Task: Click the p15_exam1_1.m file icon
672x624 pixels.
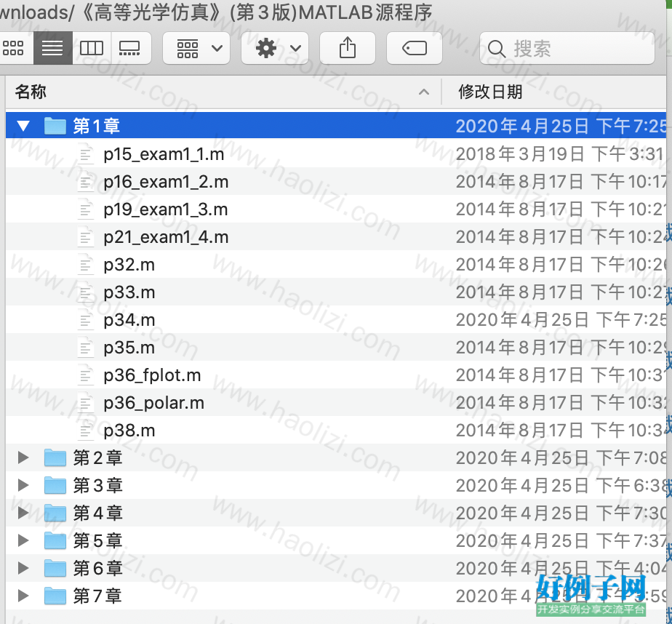Action: tap(85, 154)
